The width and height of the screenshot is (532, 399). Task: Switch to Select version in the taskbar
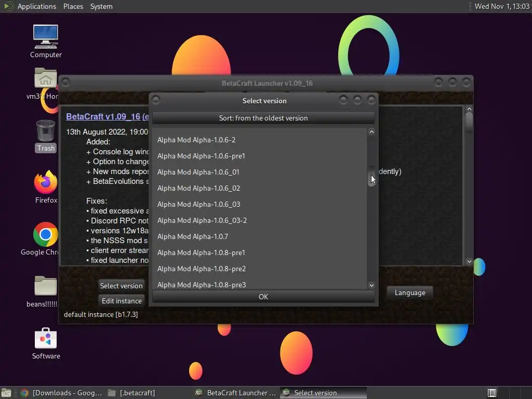click(x=323, y=393)
